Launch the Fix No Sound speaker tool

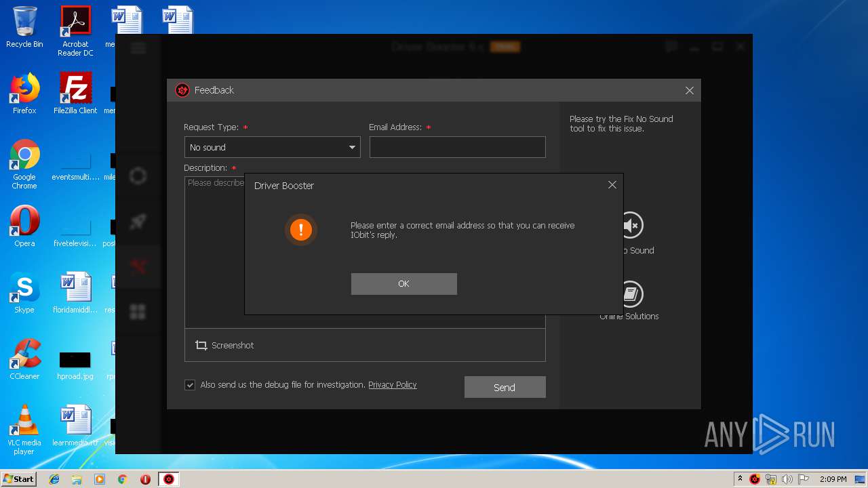click(x=633, y=226)
